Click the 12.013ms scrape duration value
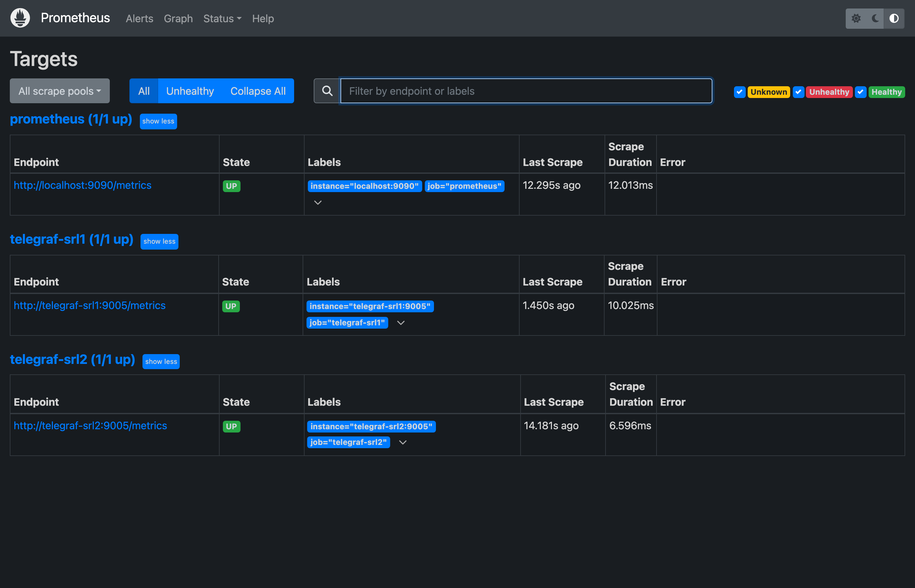915x588 pixels. (630, 185)
